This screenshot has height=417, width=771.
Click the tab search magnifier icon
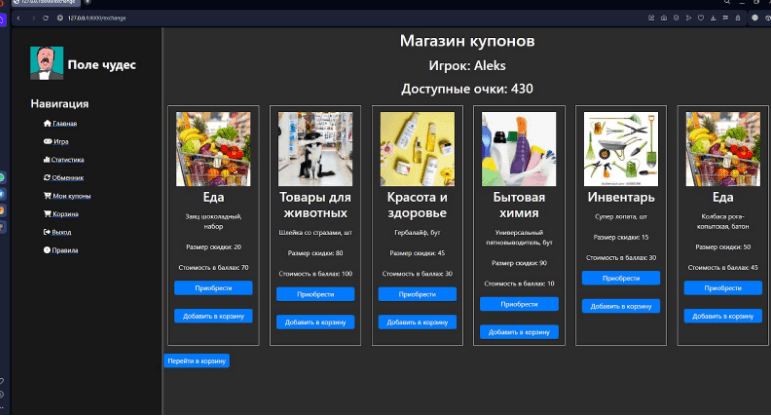pos(727,2)
